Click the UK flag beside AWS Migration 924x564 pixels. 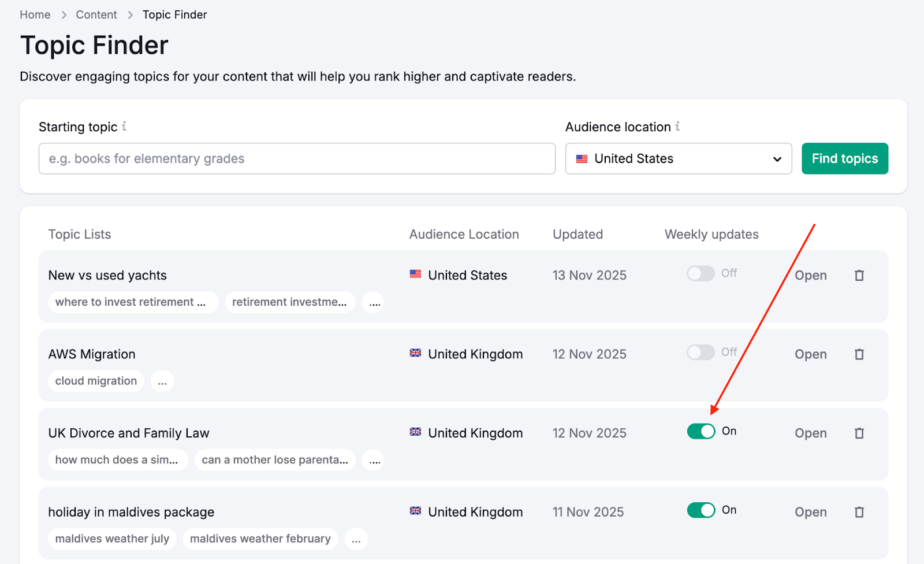coord(415,354)
